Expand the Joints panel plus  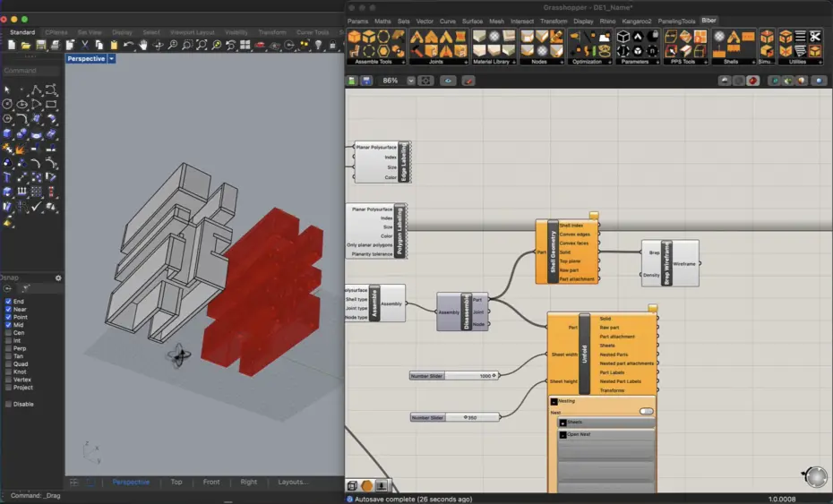[466, 62]
